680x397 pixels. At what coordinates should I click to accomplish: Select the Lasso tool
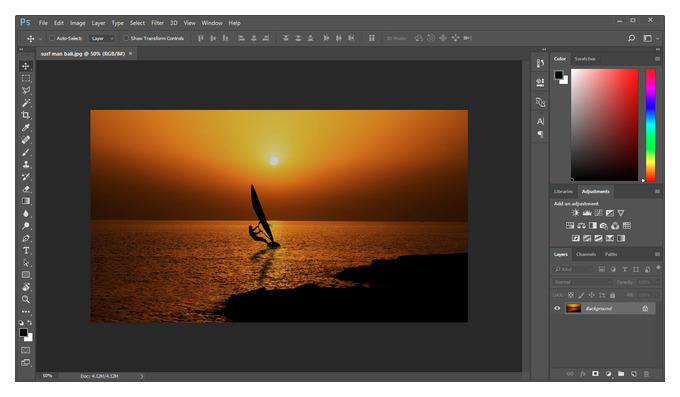26,90
